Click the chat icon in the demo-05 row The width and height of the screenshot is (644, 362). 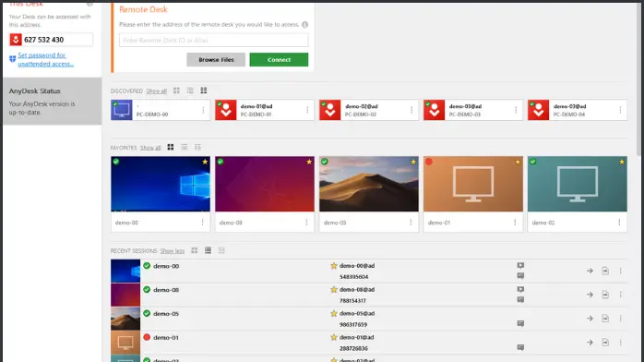[520, 324]
